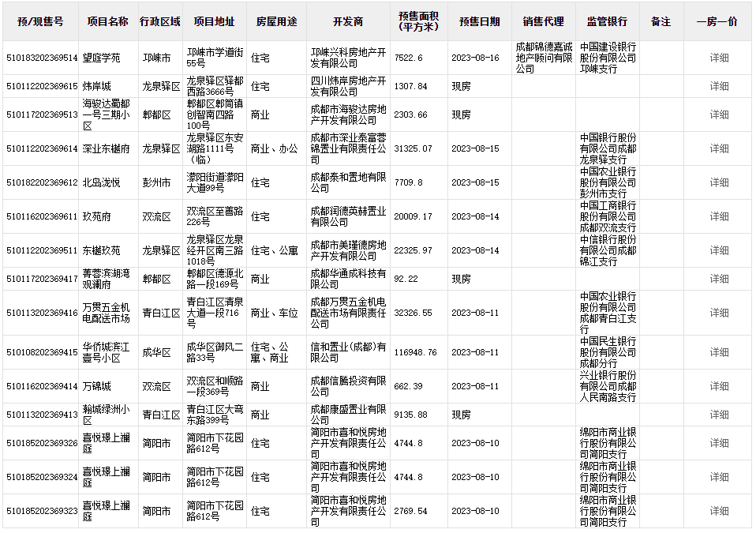Click the 预/现售号 column header
This screenshot has height=533, width=756.
[x=40, y=21]
